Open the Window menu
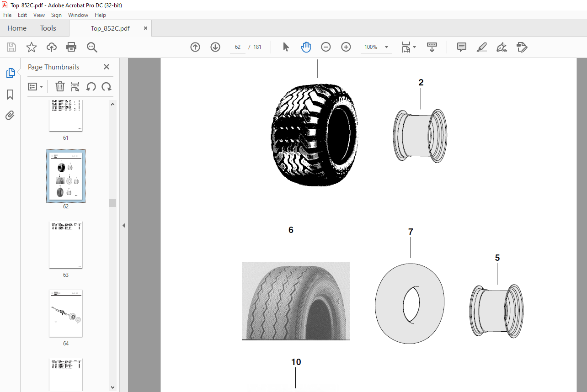Screen dimensions: 587x392 [x=78, y=15]
